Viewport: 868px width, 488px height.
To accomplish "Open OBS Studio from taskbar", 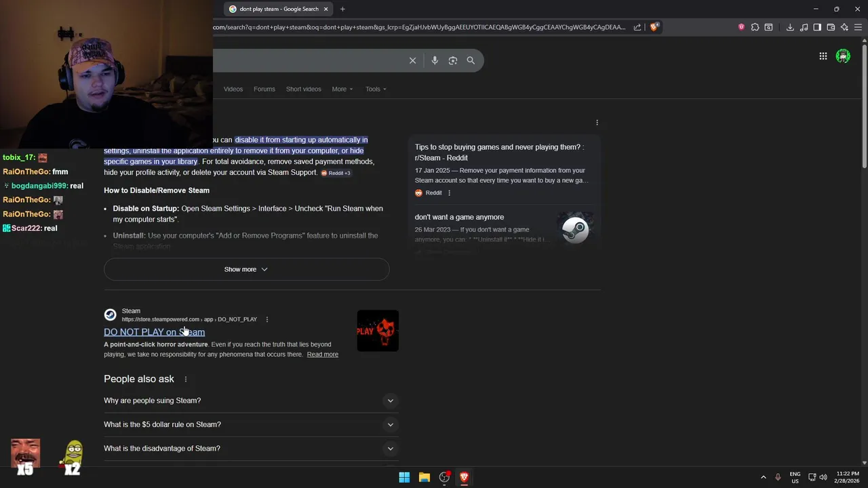I will pyautogui.click(x=444, y=477).
